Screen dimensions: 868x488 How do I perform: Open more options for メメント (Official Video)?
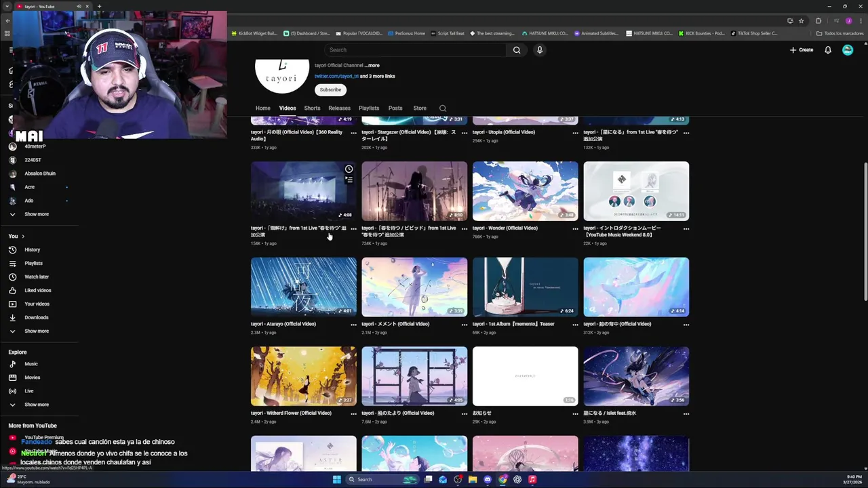click(x=465, y=325)
